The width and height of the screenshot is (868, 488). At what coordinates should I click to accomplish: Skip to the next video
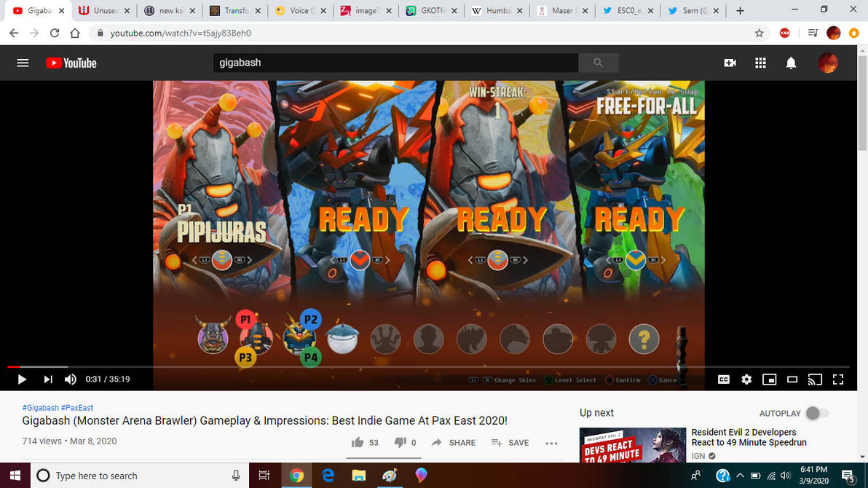[48, 379]
